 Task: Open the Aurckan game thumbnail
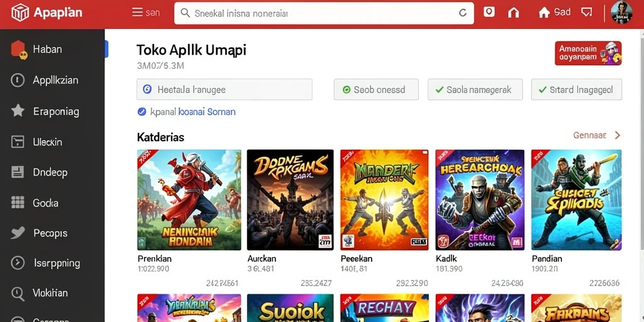click(290, 200)
